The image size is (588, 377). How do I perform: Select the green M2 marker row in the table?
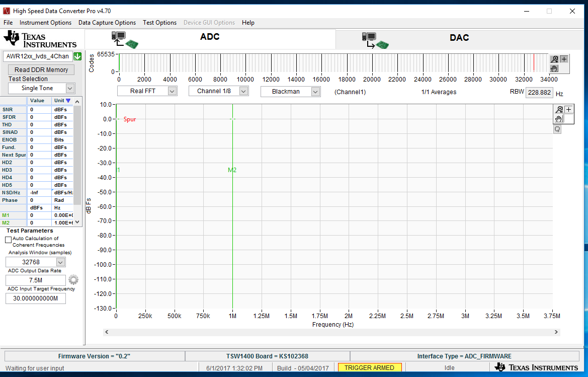[37, 223]
